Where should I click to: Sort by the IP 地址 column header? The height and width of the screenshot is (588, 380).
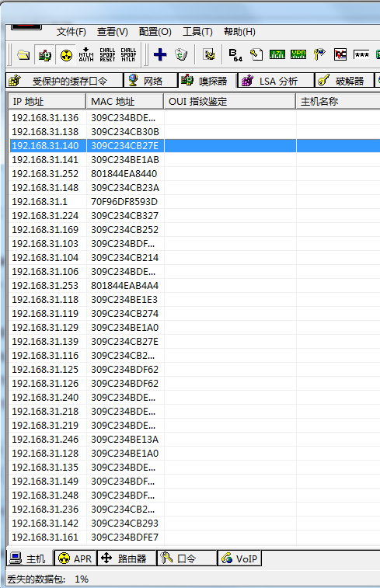47,102
